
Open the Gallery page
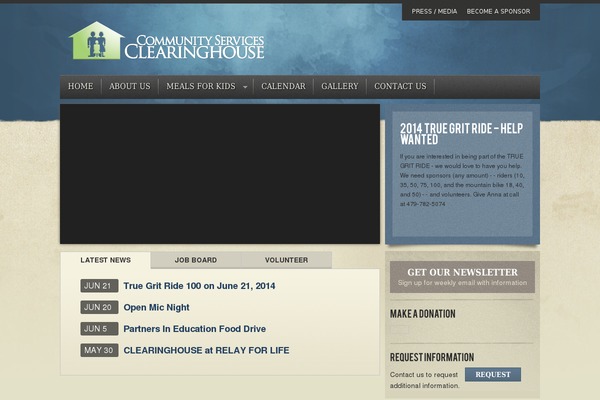pos(340,87)
